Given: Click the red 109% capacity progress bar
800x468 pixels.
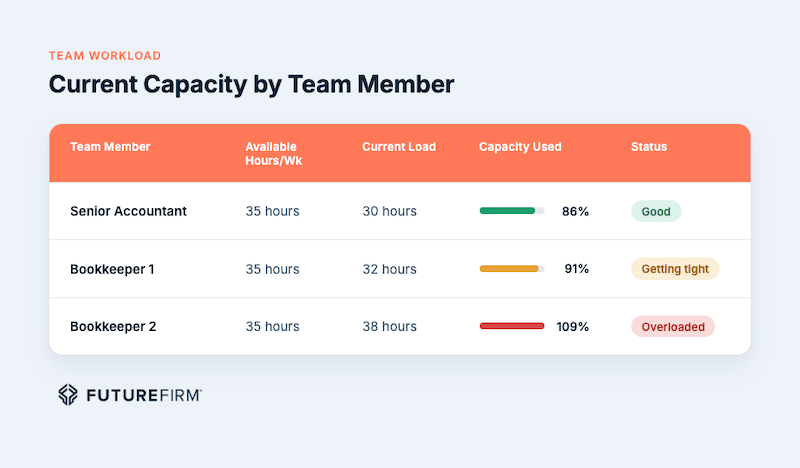Looking at the screenshot, I should (512, 326).
